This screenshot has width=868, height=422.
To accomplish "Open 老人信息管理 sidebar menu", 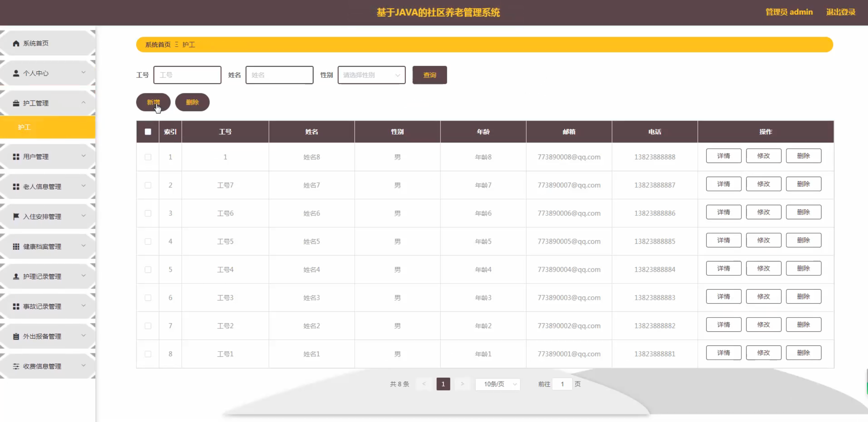I will pyautogui.click(x=48, y=186).
